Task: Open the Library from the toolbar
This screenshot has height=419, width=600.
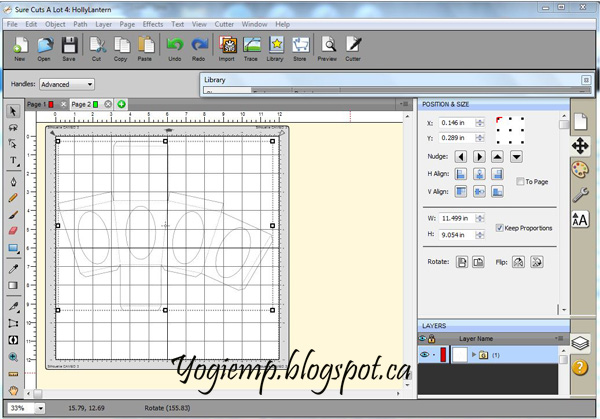Action: click(x=275, y=46)
